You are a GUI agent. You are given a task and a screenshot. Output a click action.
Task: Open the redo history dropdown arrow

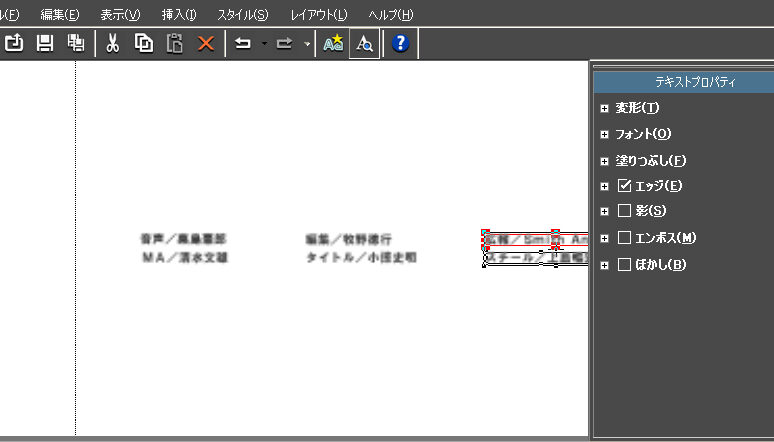306,44
